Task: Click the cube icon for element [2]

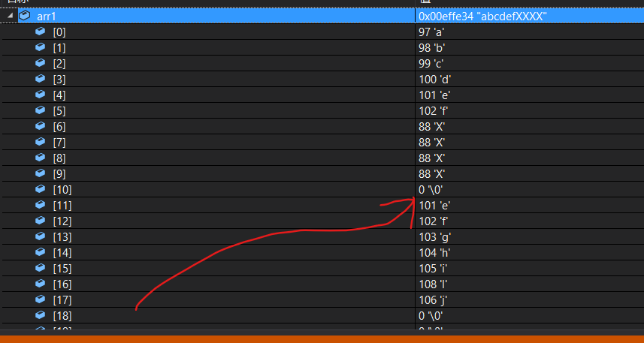Action: pos(41,63)
